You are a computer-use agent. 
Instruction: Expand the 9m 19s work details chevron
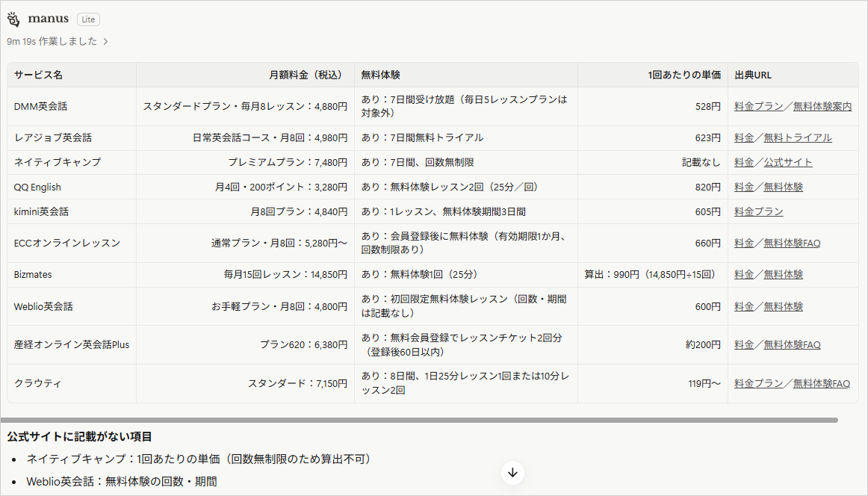[x=106, y=42]
